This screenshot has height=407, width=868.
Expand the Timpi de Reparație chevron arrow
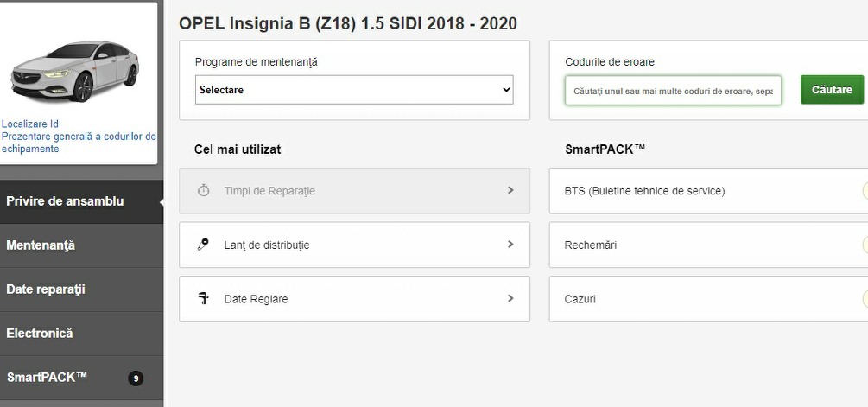point(510,190)
